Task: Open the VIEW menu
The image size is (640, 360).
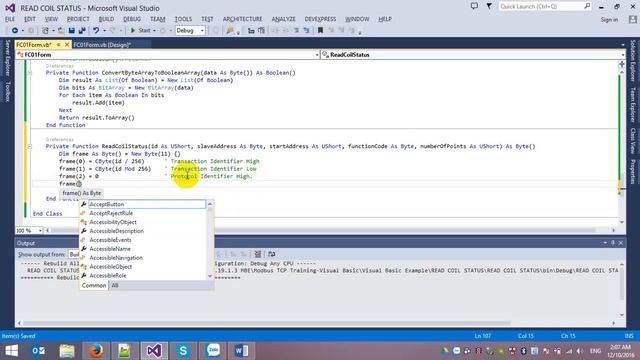Action: tap(51, 19)
